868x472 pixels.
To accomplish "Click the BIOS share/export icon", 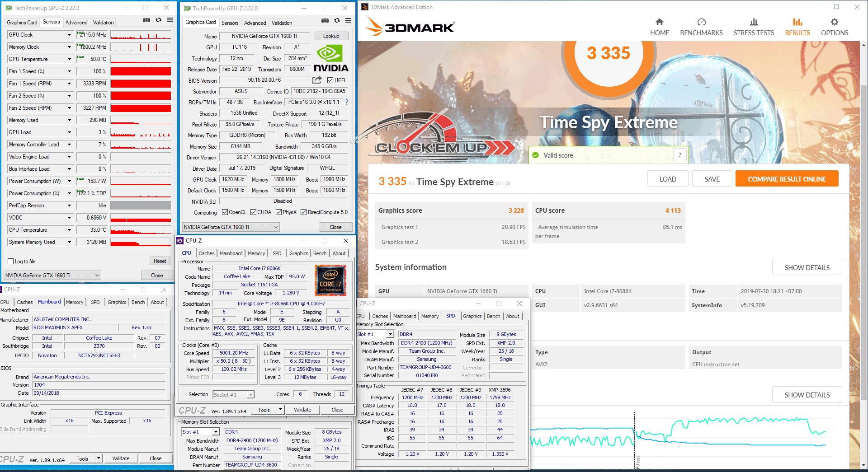I will tap(317, 80).
